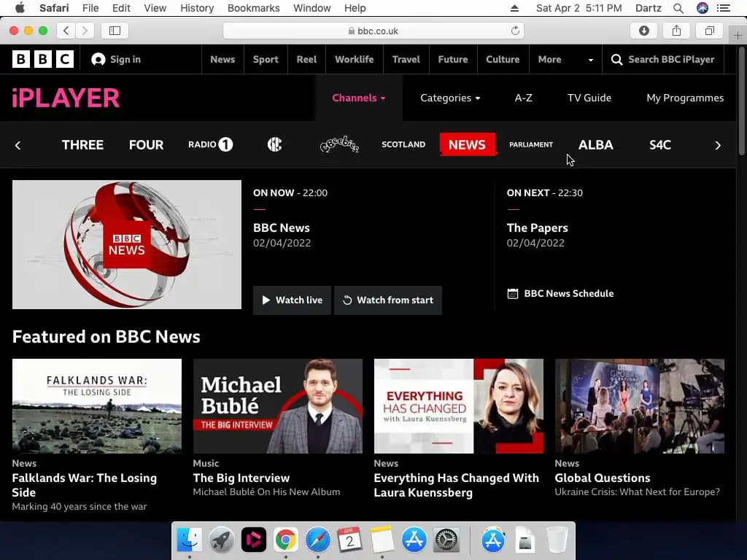Open the iPlayer logo home link
747x560 pixels.
66,98
